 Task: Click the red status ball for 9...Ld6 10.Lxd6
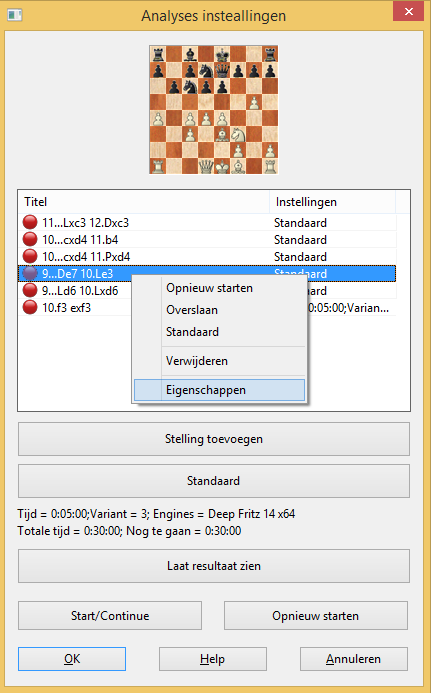tap(30, 290)
